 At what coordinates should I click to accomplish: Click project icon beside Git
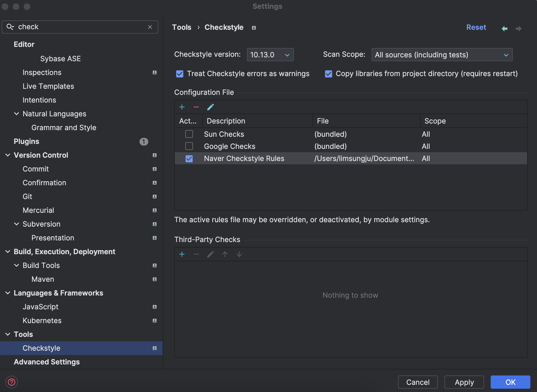tap(155, 197)
